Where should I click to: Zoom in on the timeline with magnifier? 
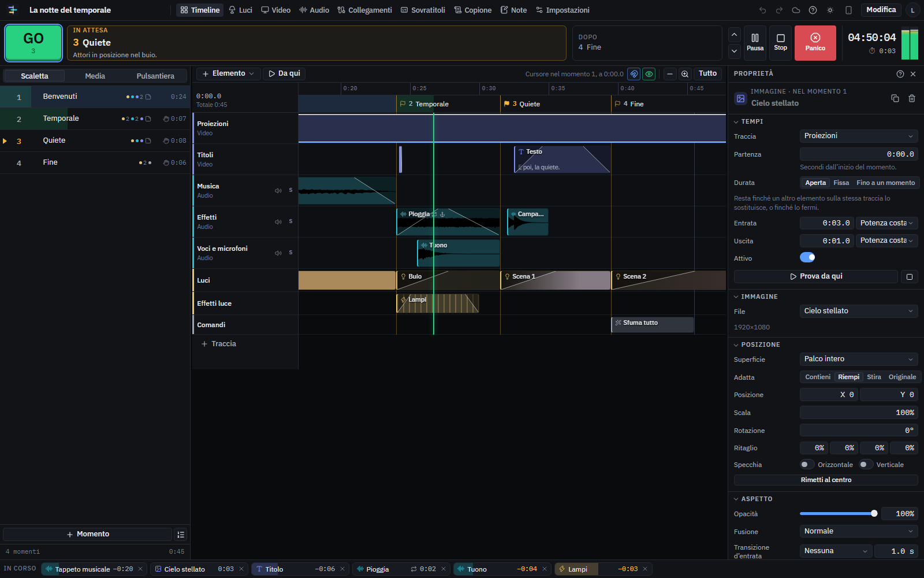685,74
